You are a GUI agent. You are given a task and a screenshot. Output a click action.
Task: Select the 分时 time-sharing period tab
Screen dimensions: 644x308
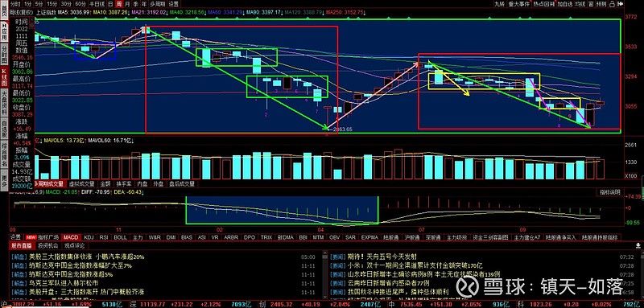click(x=15, y=4)
